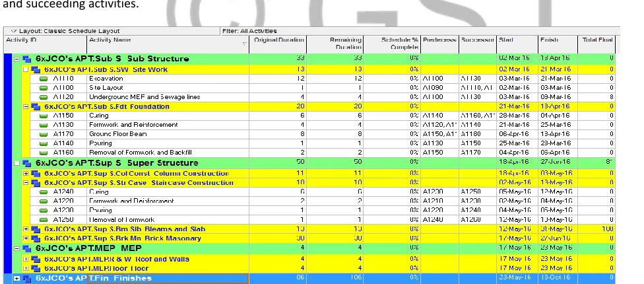Click the Foundation WBS icon
Viewport: 644px width, 284px height.
[x=36, y=106]
